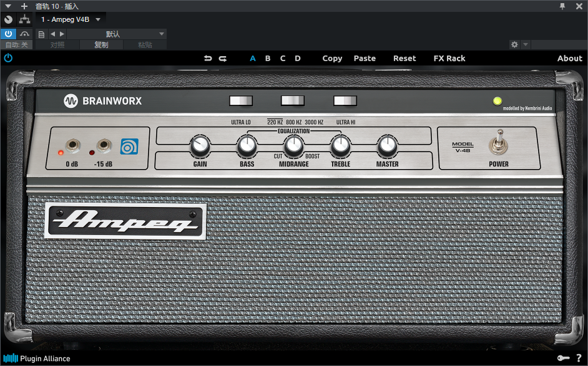Click the Plugin Alliance logo
The image size is (588, 366).
[x=36, y=359]
